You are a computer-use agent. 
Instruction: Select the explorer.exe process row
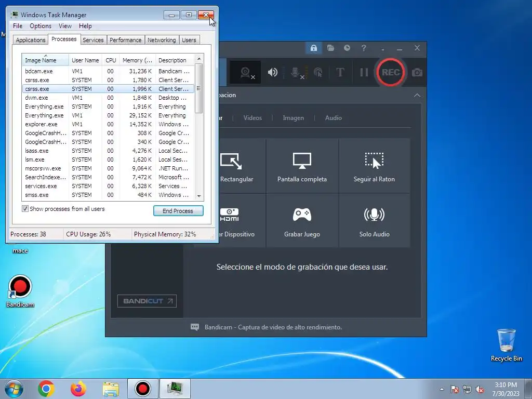coord(108,124)
